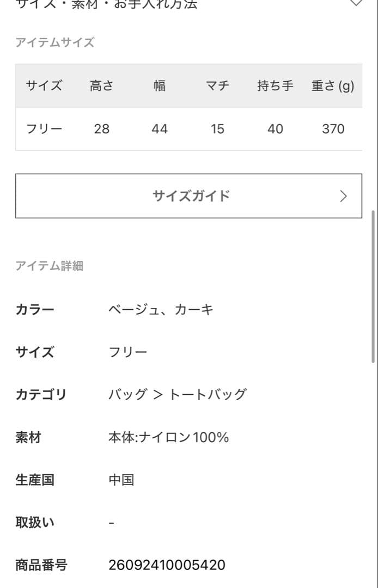Select the フリー size in the table
The width and height of the screenshot is (378, 588).
(44, 128)
